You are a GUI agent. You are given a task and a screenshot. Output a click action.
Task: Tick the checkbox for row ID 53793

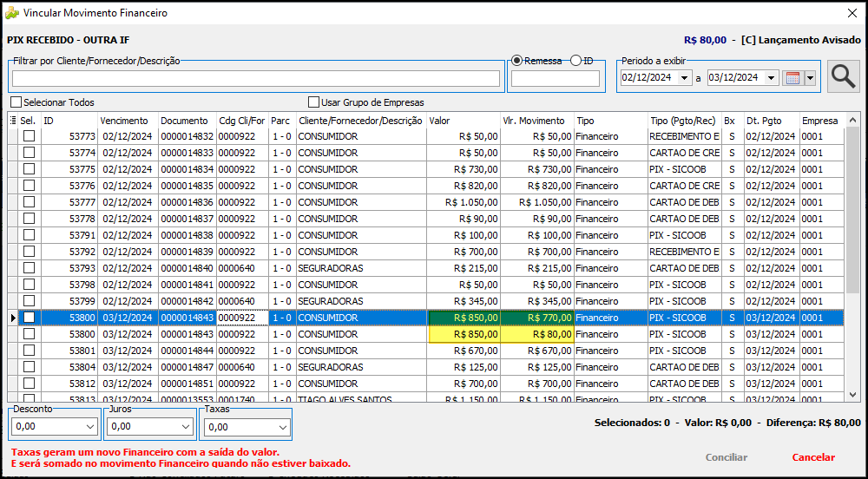click(29, 268)
